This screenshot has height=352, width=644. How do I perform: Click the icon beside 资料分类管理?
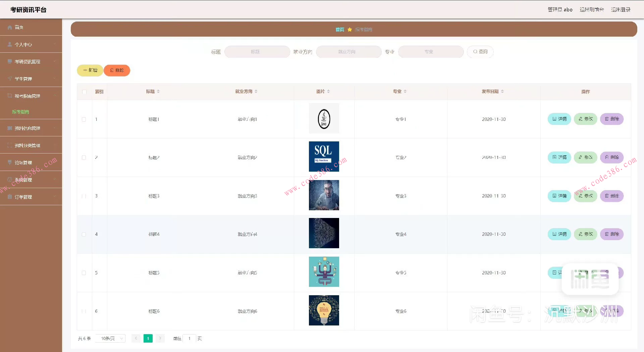click(x=10, y=145)
